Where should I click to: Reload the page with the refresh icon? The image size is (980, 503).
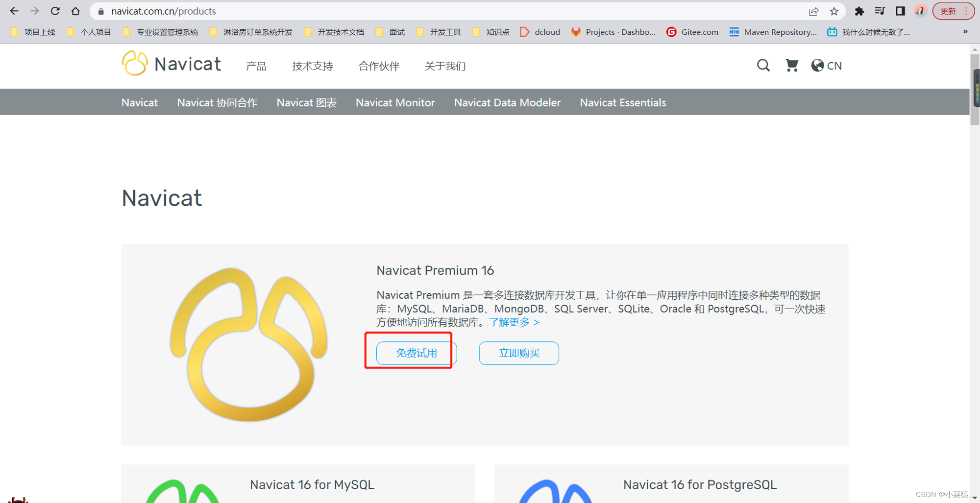click(x=55, y=11)
